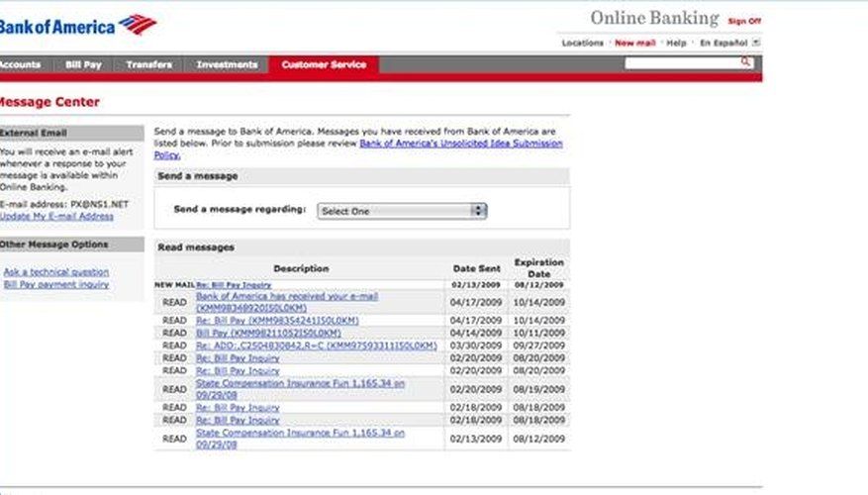Switch to the Bill Pay tab
This screenshot has height=495, width=868.
pos(83,64)
